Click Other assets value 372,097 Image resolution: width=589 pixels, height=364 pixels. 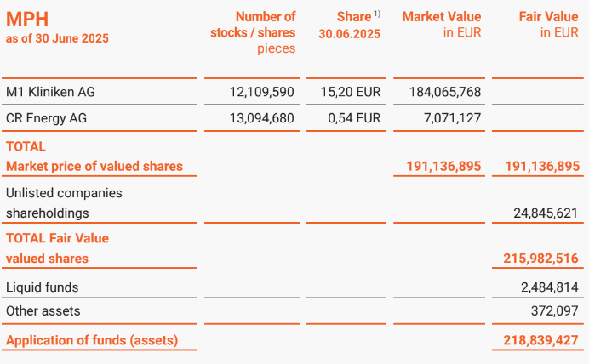point(553,310)
